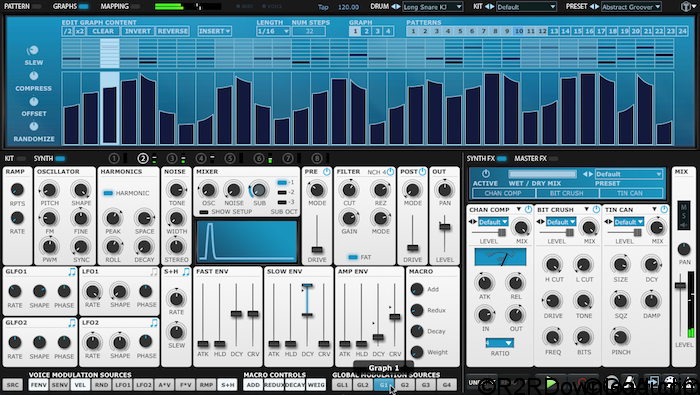The image size is (700, 395).
Task: Select drum voice 3 circle
Action: [172, 158]
